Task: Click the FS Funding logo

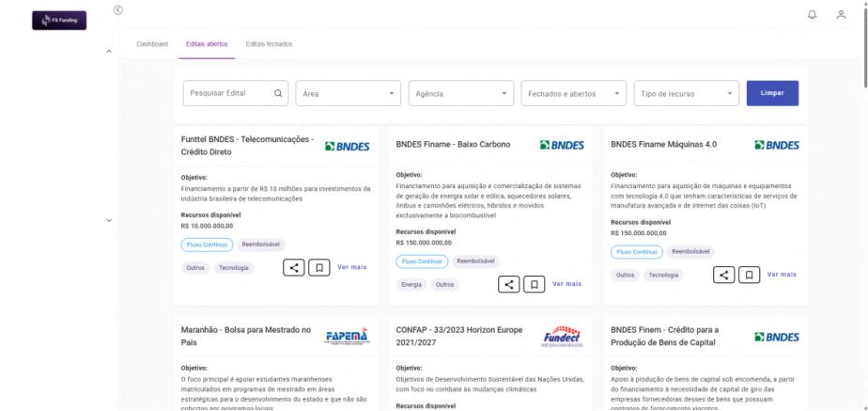Action: [x=59, y=21]
